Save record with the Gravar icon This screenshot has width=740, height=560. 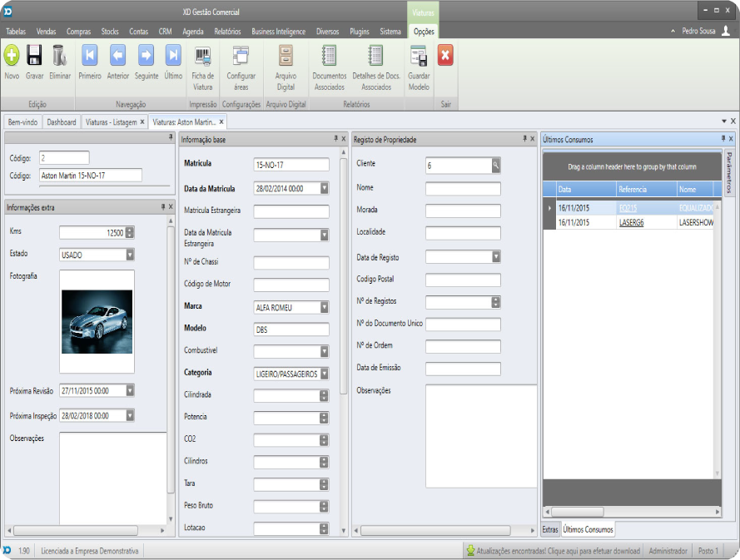pos(35,56)
